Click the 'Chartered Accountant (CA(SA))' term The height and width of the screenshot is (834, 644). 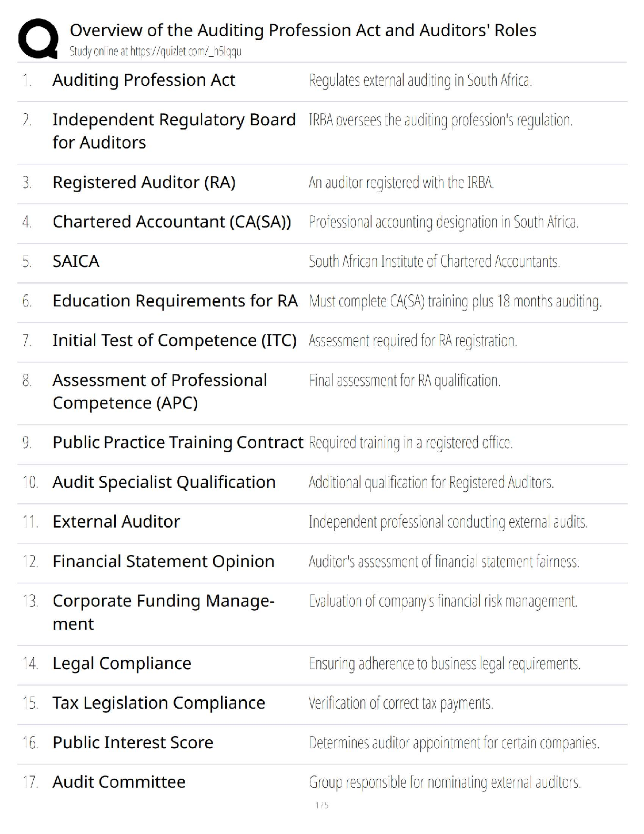click(x=172, y=222)
